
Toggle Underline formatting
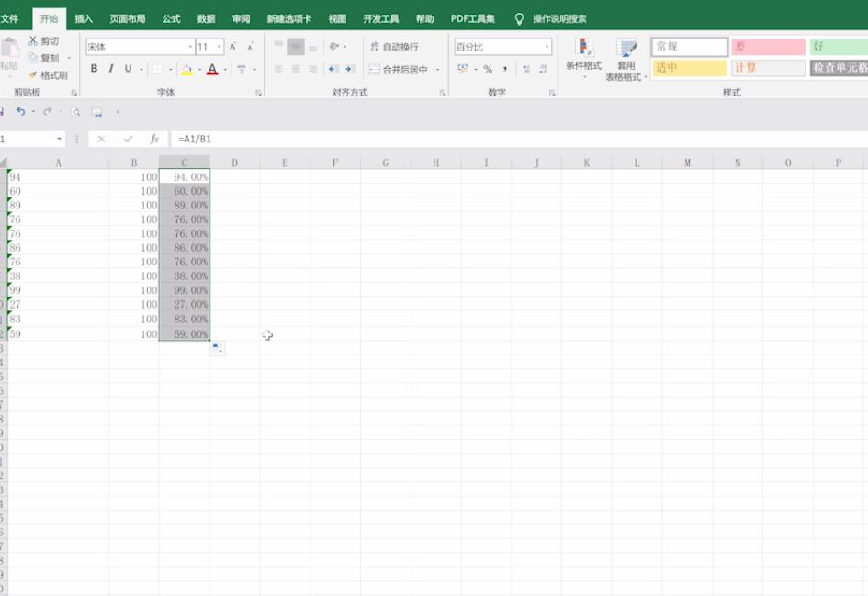pyautogui.click(x=128, y=69)
